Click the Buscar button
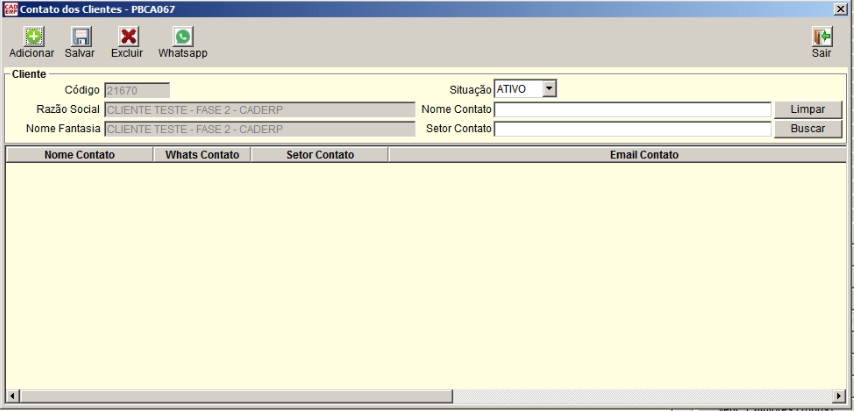 808,129
